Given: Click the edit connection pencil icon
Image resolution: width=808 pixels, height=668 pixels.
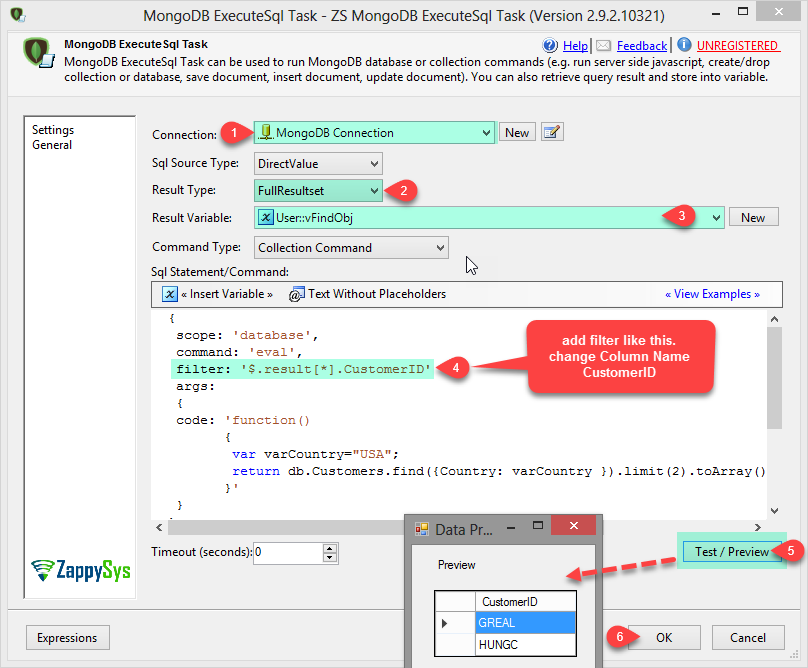Looking at the screenshot, I should [552, 132].
